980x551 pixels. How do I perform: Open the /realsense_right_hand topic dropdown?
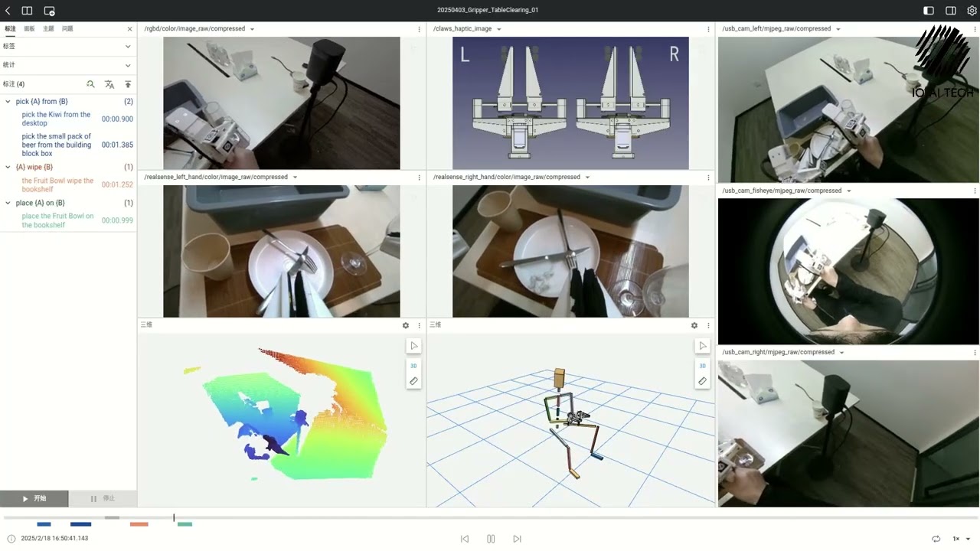click(587, 177)
